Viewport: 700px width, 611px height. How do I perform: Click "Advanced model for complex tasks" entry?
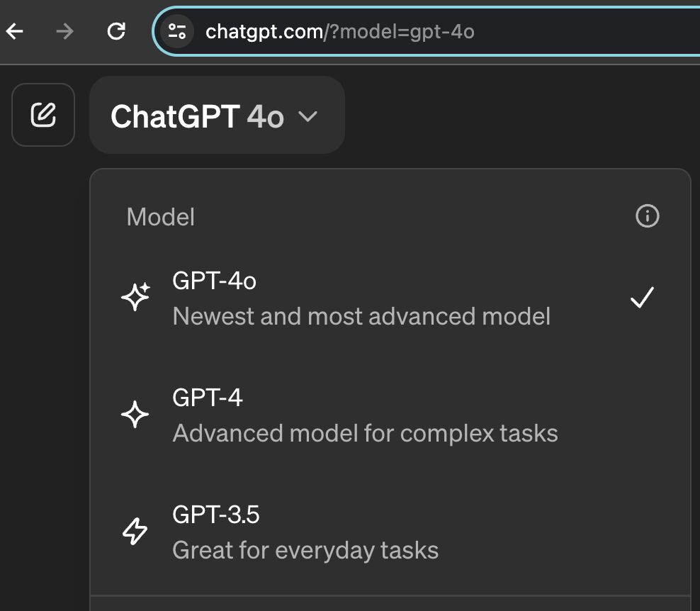(x=365, y=433)
